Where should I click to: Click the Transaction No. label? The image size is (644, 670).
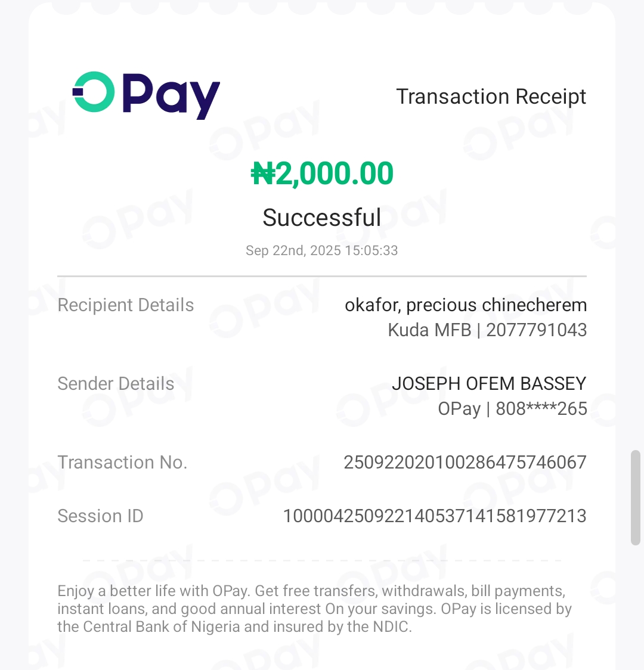(122, 463)
